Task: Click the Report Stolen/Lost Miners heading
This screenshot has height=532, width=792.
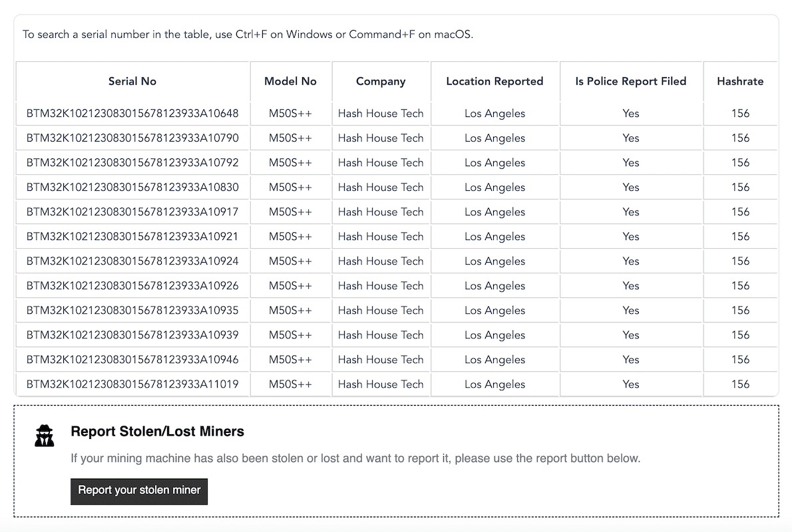Action: [157, 431]
